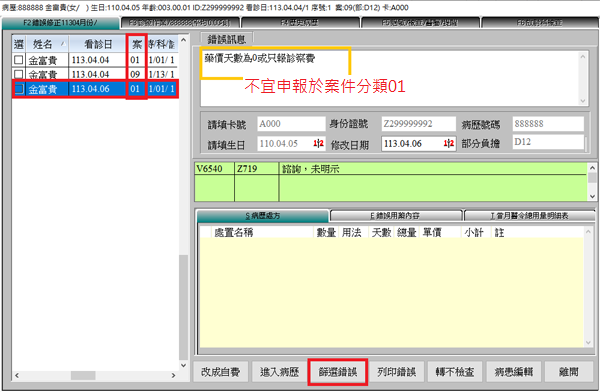Open calendar picker beside 請填生日 field

(x=319, y=144)
